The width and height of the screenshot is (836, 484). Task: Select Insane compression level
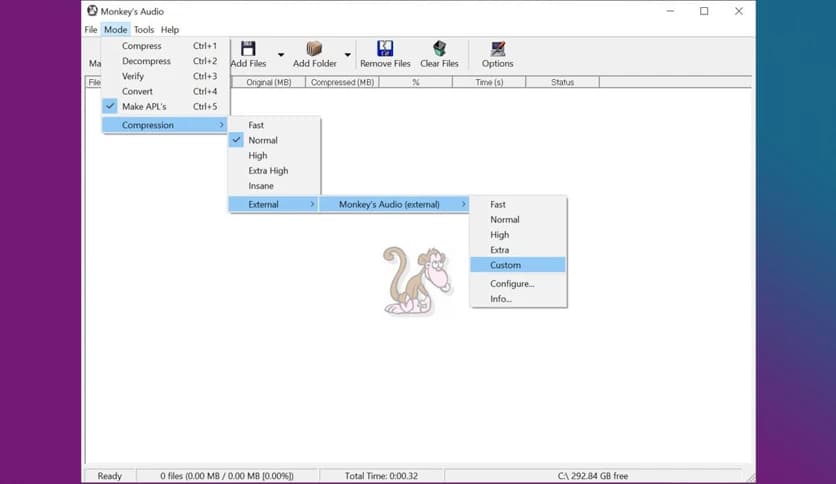click(274, 185)
